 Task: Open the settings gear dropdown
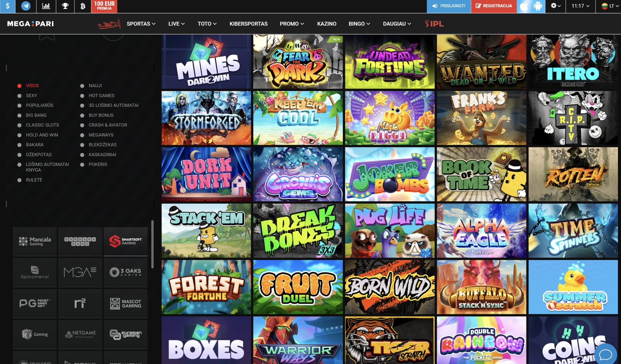coord(555,6)
